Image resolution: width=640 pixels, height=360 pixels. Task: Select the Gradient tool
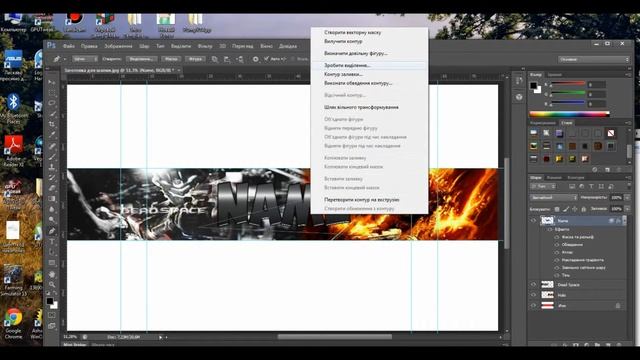[x=52, y=199]
